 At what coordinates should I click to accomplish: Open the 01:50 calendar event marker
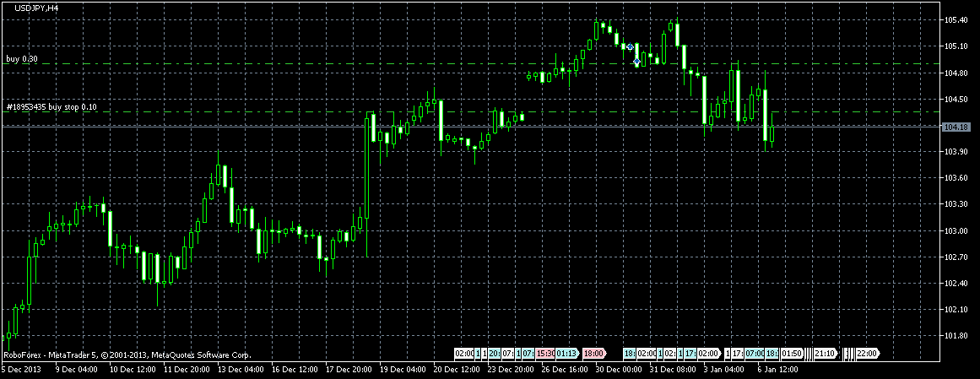[792, 354]
